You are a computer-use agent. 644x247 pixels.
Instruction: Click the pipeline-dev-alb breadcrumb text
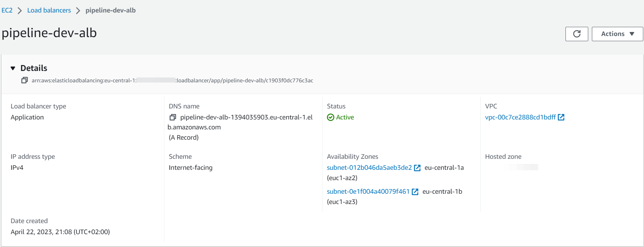click(110, 10)
